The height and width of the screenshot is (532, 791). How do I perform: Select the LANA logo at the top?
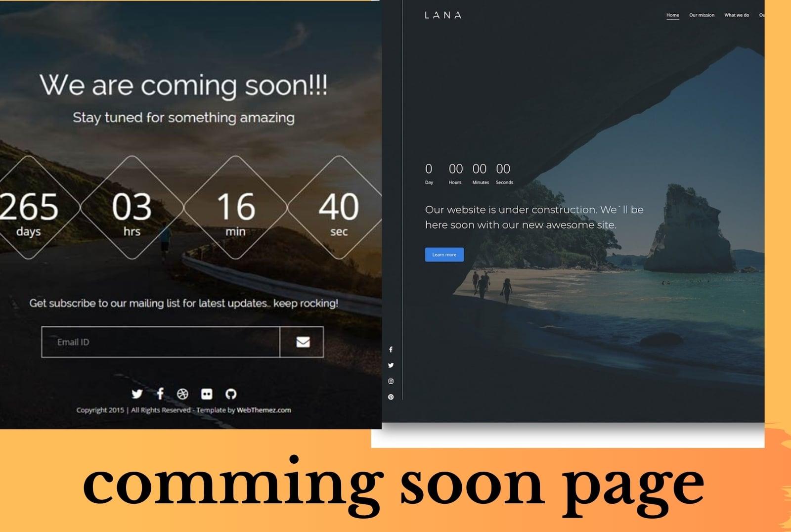pyautogui.click(x=442, y=15)
